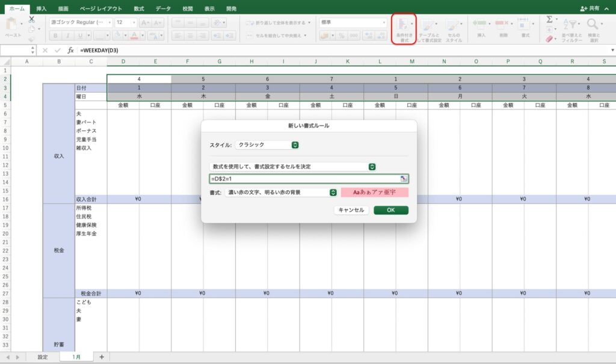Click the ペースト (paste) icon
The width and height of the screenshot is (616, 364).
[11, 25]
